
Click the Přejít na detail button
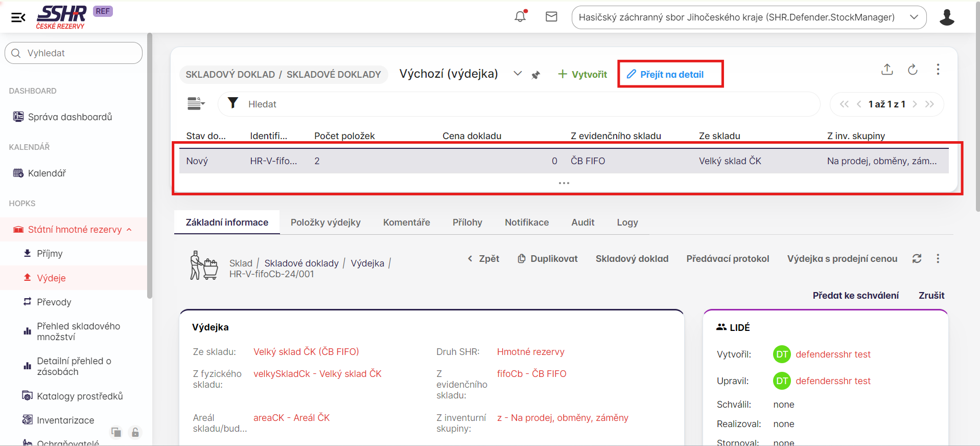click(x=671, y=75)
